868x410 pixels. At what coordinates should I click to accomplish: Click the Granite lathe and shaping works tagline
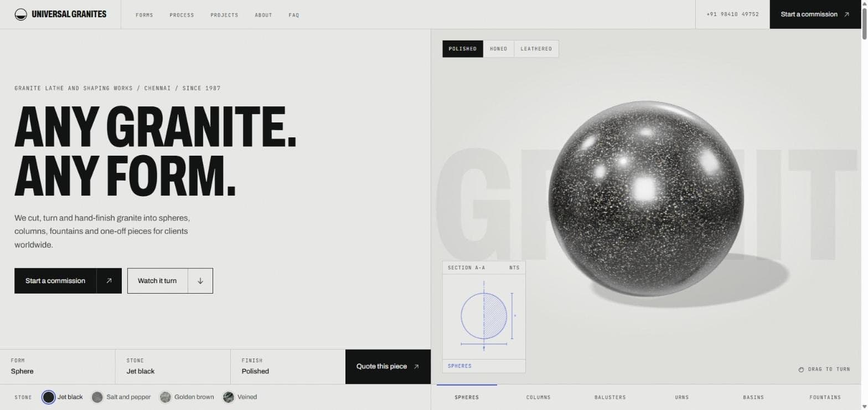(117, 88)
